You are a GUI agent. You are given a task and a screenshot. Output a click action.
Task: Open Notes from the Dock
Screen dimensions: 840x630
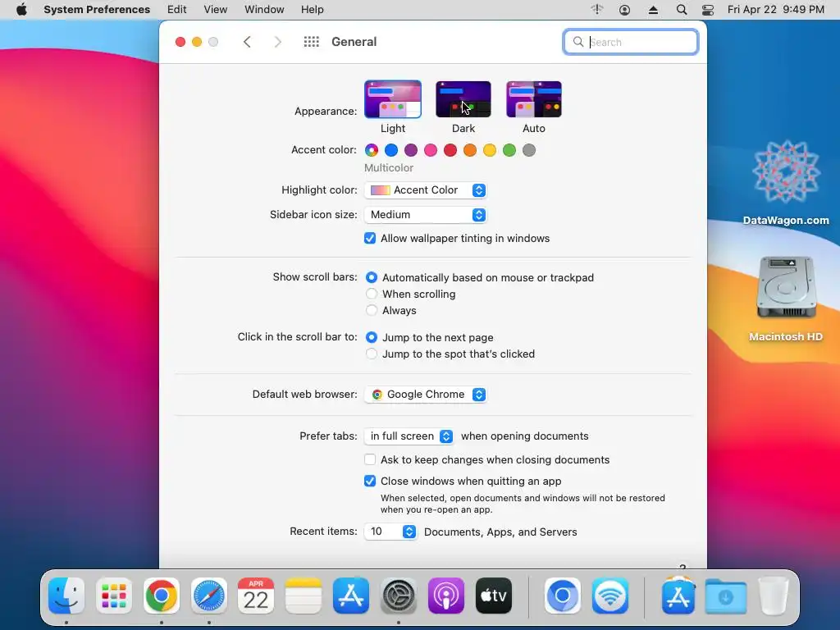click(304, 596)
